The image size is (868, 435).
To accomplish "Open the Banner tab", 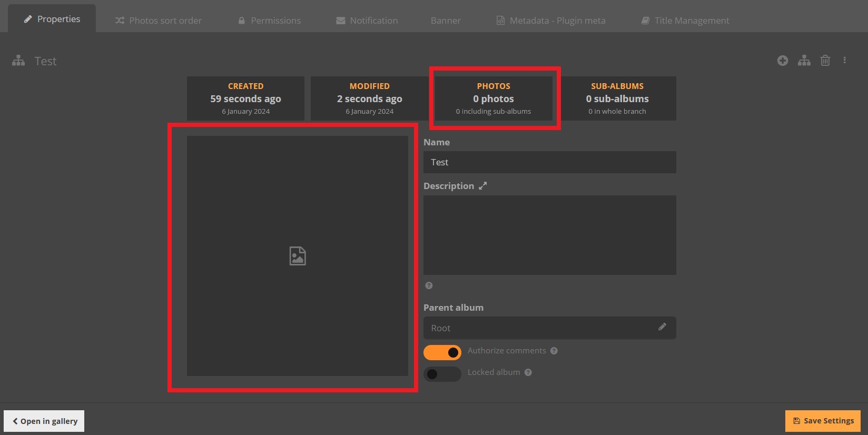I will point(446,21).
